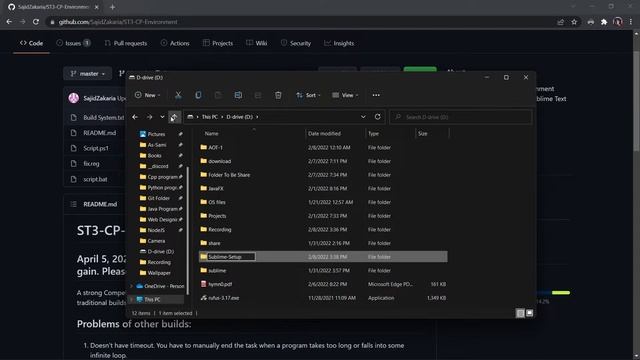This screenshot has height=360, width=640.
Task: Open the Issues tab on GitHub
Action: (73, 43)
